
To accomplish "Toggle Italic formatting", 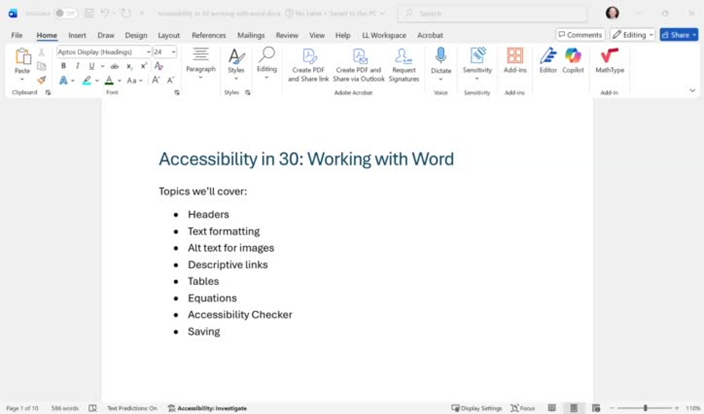I will 78,66.
